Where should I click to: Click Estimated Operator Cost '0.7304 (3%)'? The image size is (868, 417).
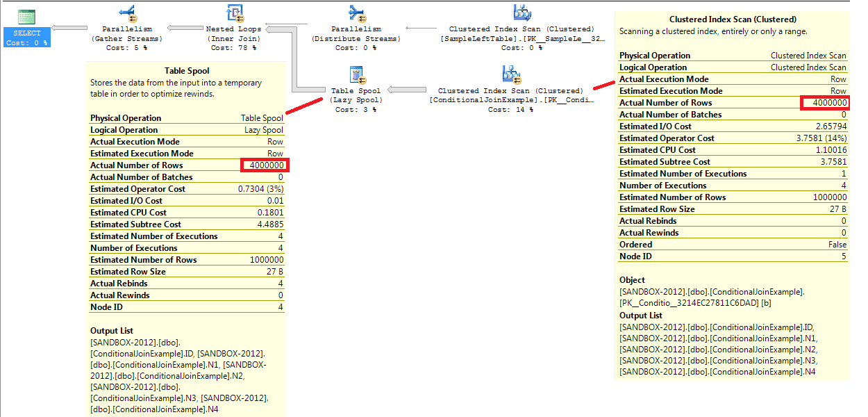(x=260, y=189)
